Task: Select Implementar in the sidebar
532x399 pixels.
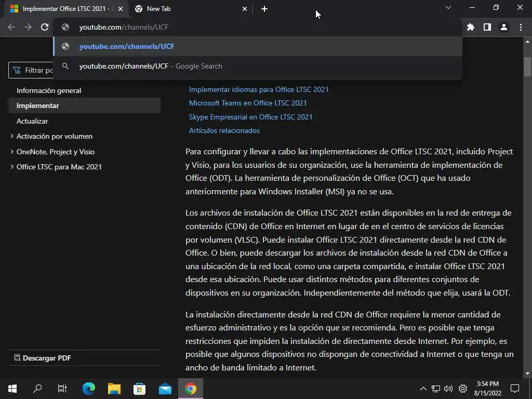Action: coord(84,105)
